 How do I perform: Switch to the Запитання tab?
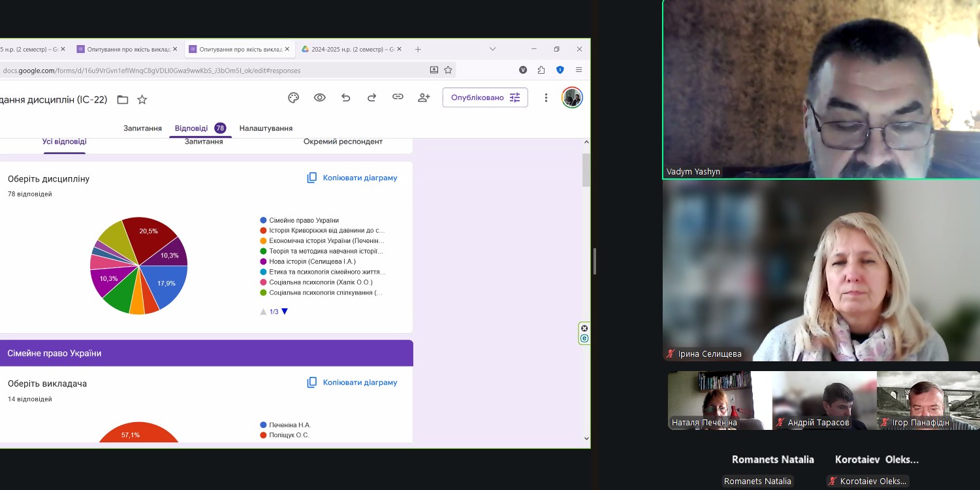[x=142, y=128]
